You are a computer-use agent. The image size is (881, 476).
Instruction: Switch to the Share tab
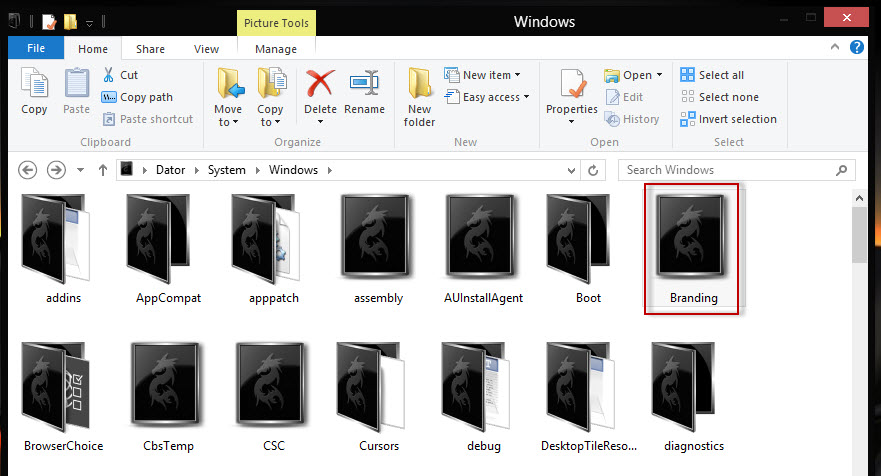pyautogui.click(x=151, y=49)
